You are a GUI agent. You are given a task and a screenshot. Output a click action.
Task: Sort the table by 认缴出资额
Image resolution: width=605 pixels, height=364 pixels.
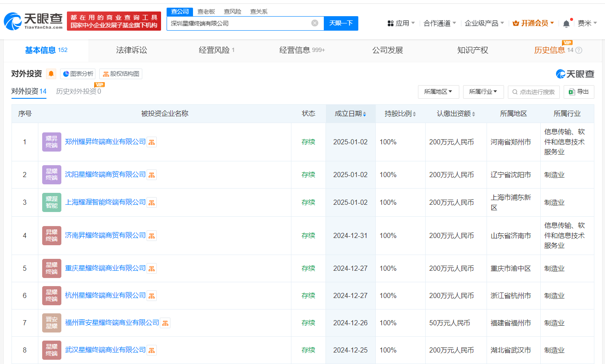[456, 114]
